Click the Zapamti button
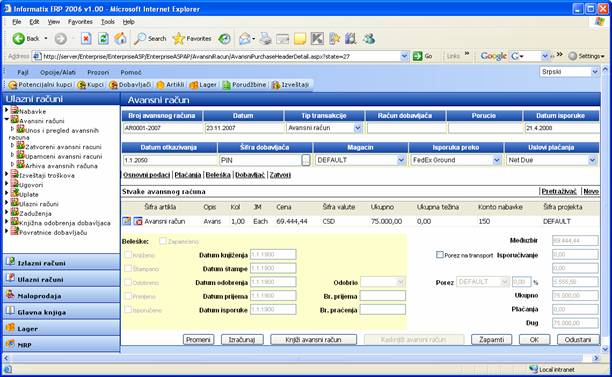This screenshot has width=612, height=377. coord(491,340)
